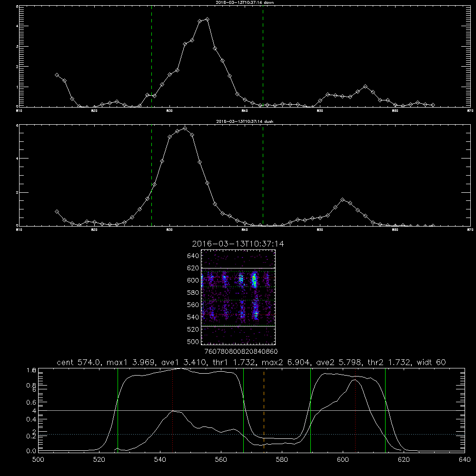Viewport: 476px width, 476px height.
Task: Click the timestamp title above the spectrogram image
Action: pos(238,244)
